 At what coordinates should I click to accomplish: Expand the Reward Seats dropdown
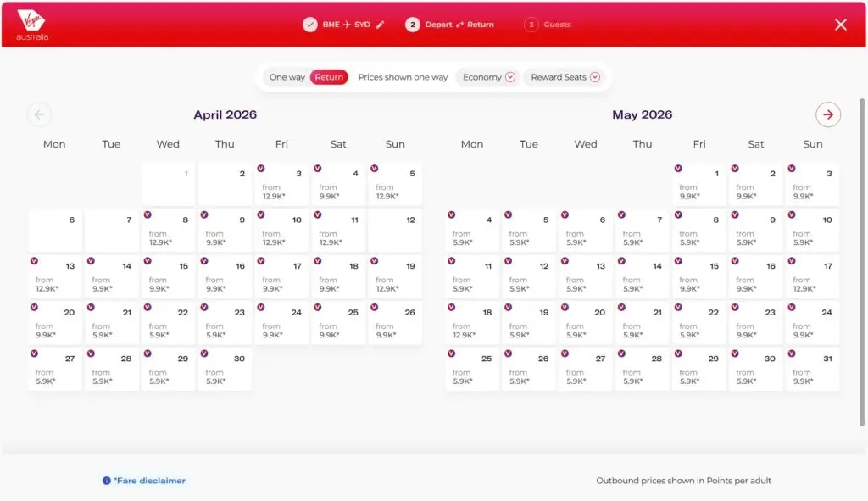(x=565, y=77)
